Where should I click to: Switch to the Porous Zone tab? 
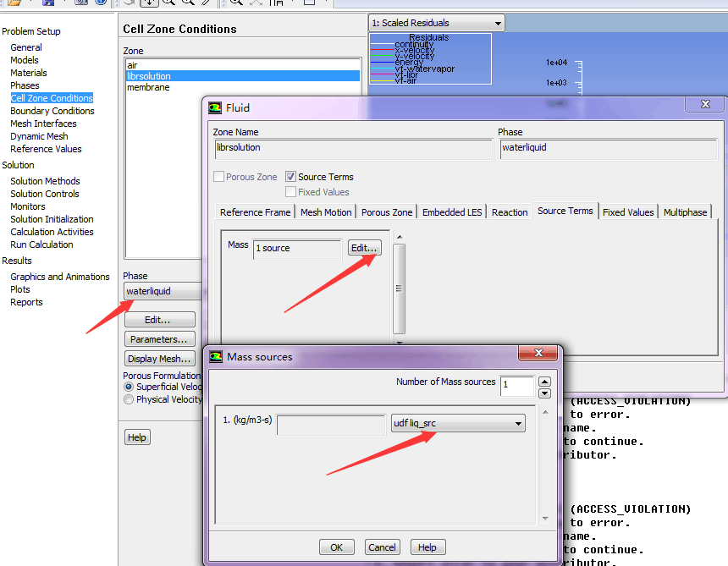[387, 212]
